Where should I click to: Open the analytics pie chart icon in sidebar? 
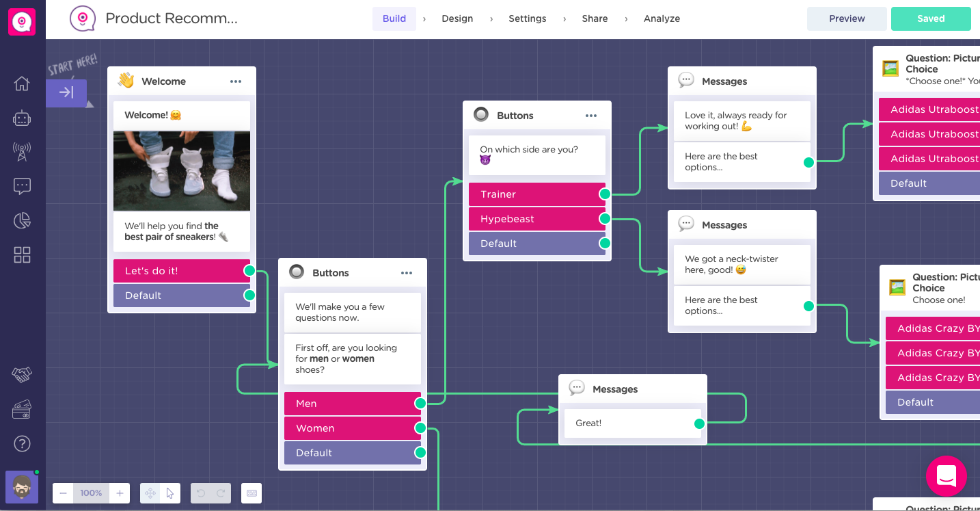pos(22,220)
